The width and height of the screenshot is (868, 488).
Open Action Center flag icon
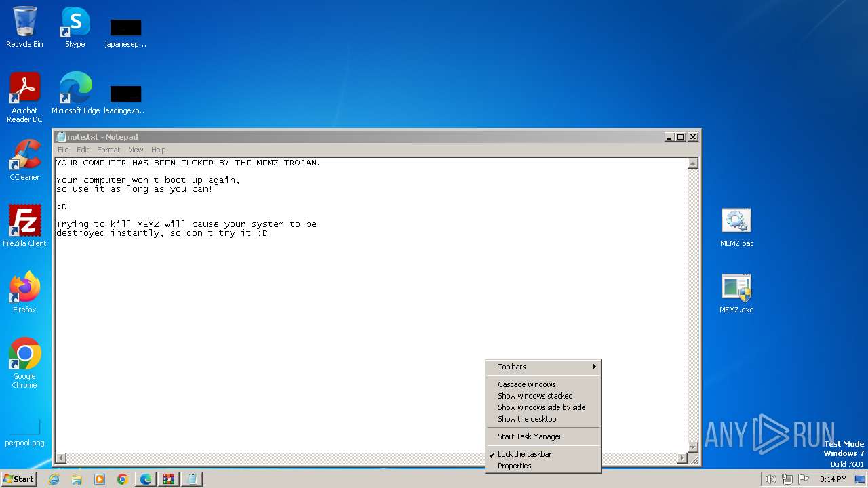(x=804, y=479)
